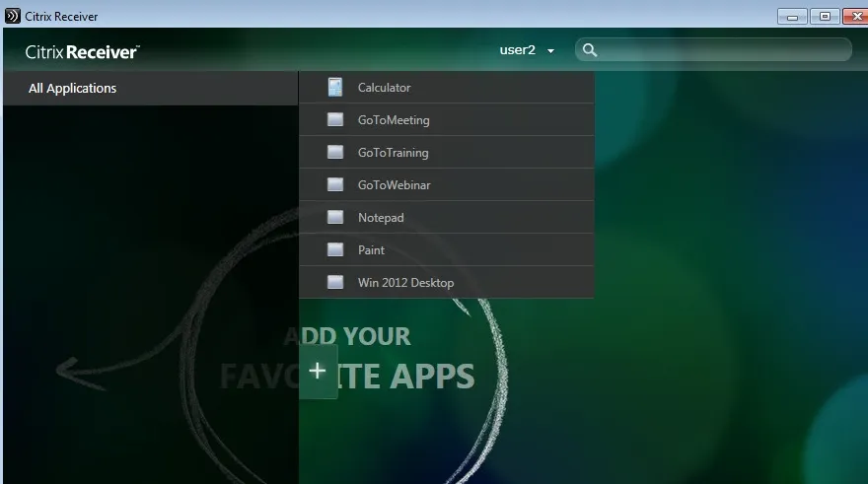Choose Paint from the list
Viewport: 868px width, 484px height.
pyautogui.click(x=447, y=250)
